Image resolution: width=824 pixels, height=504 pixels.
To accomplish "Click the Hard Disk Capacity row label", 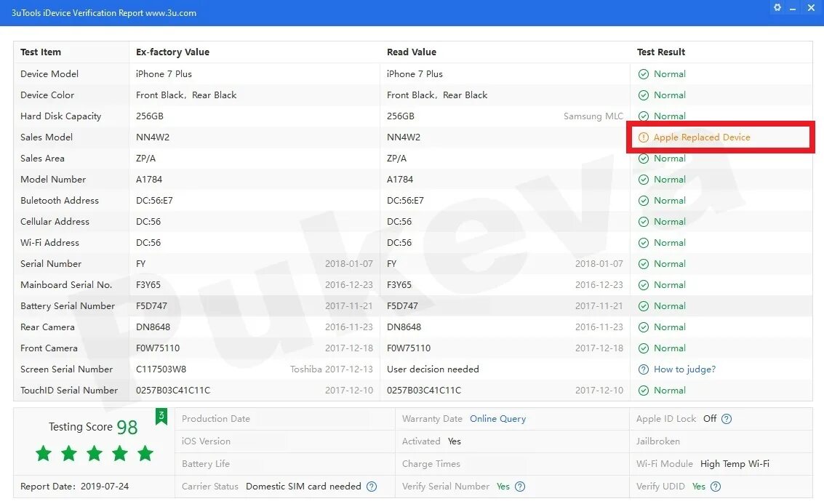I will click(x=60, y=116).
